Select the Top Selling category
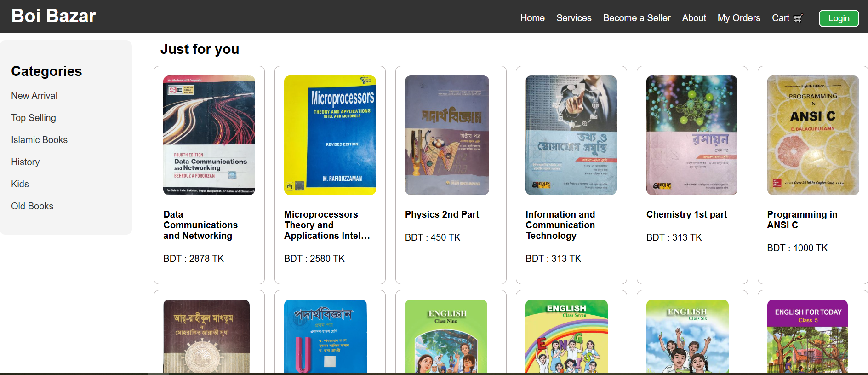This screenshot has height=375, width=868. (x=34, y=118)
